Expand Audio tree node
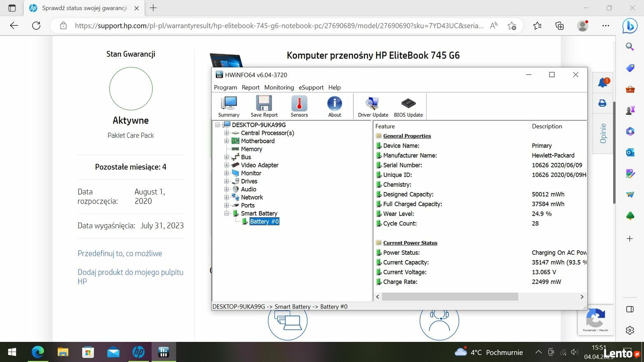The width and height of the screenshot is (644, 362). click(226, 189)
